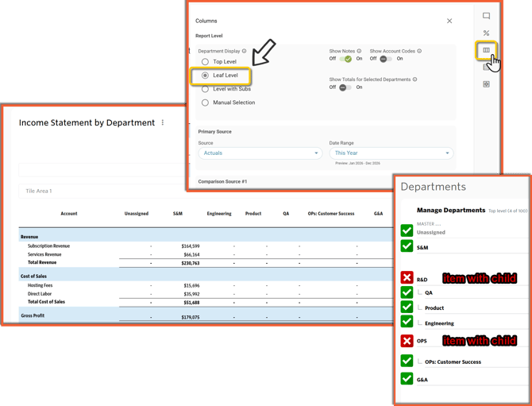Select the Top Level radio button
The width and height of the screenshot is (532, 406).
[x=205, y=62]
